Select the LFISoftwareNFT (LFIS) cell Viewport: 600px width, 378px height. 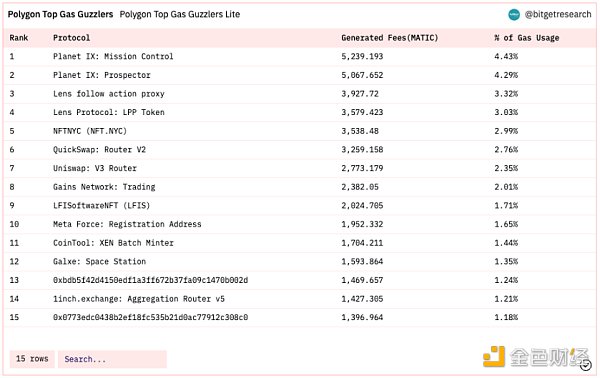101,206
